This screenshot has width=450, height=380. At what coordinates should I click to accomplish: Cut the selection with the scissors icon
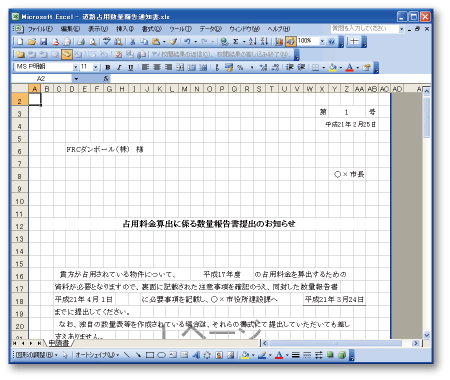(x=132, y=42)
